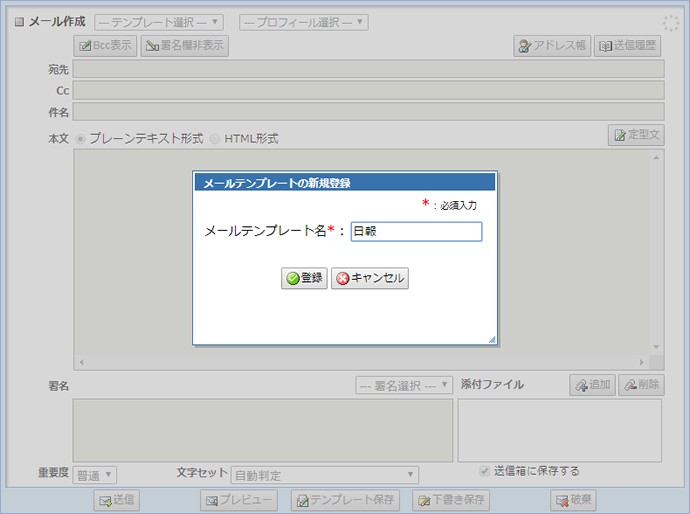Click the 定型文 boilerplate button
This screenshot has height=514, width=690.
[636, 135]
